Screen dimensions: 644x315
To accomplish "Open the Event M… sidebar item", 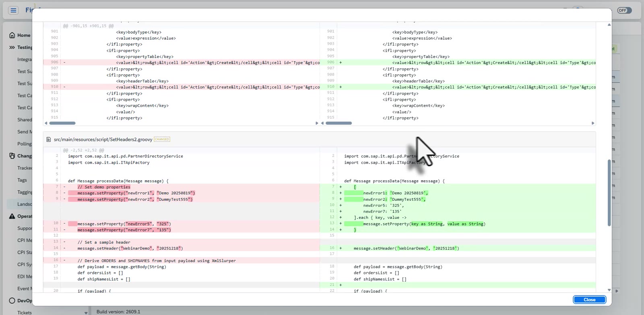I will pyautogui.click(x=25, y=289).
